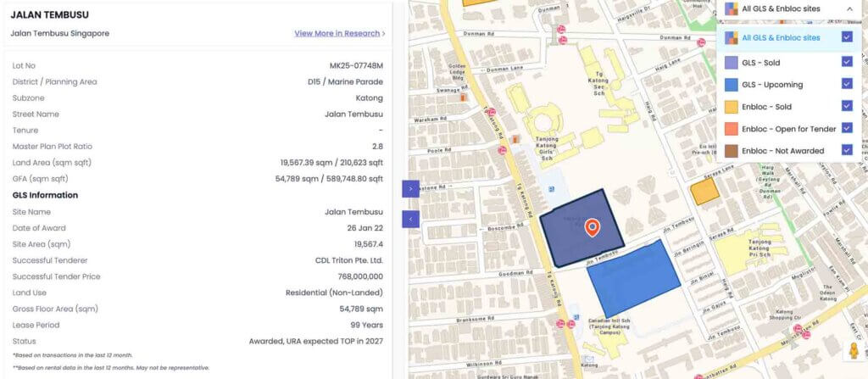The image size is (868, 379).
Task: Toggle the All GLS & Enbloc sites checkbox
Action: (847, 37)
